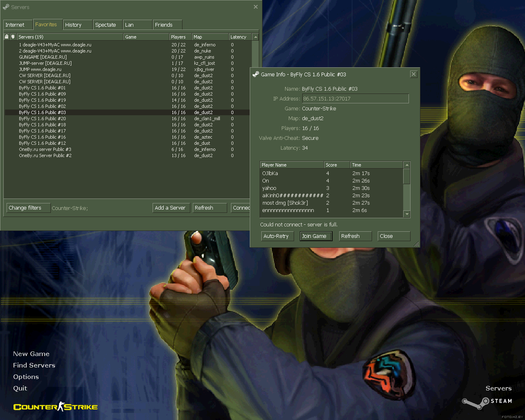Select server 'OneBy.ru Server Public #2'
The image size is (525, 420).
pos(128,155)
